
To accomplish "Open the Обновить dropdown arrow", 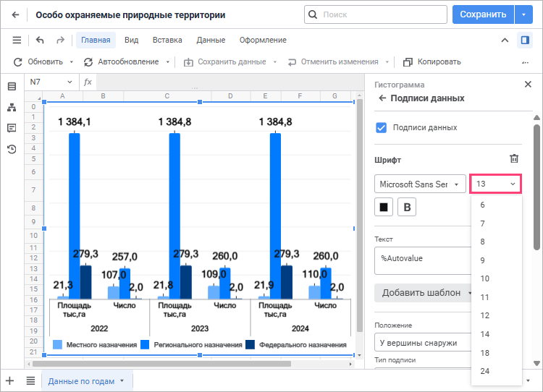I will click(x=72, y=62).
